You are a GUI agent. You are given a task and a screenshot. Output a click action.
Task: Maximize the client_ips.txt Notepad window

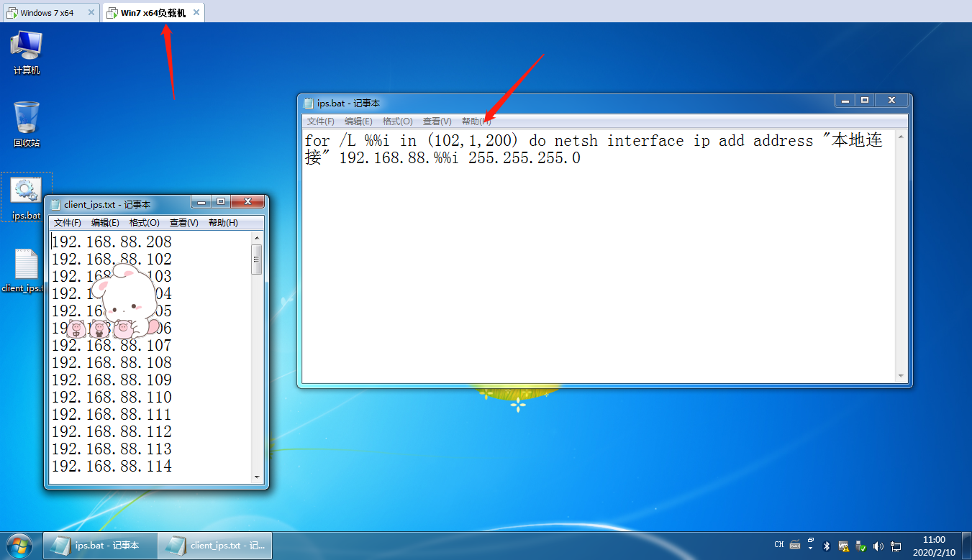(x=221, y=201)
